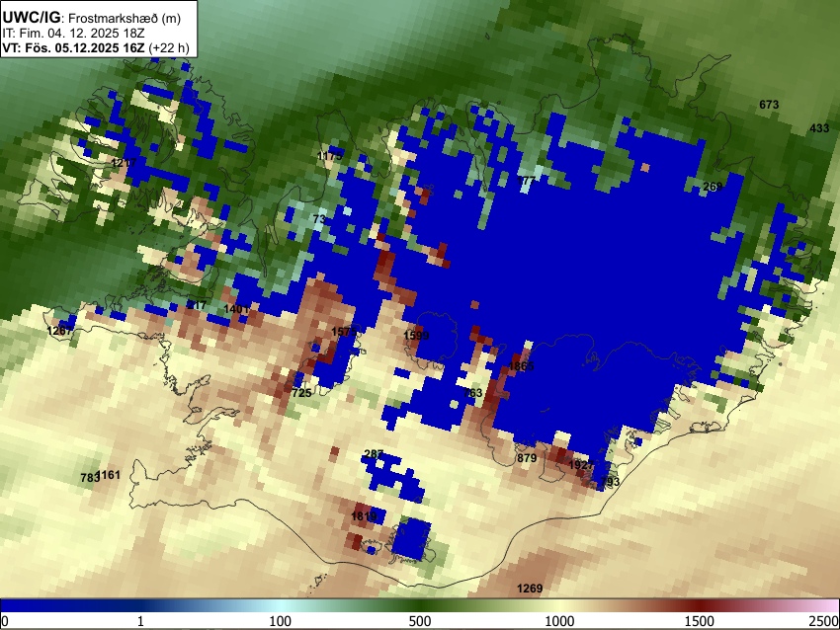Click the 1500 tick on the color scale
Viewport: 840px width, 630px height.
coord(700,621)
